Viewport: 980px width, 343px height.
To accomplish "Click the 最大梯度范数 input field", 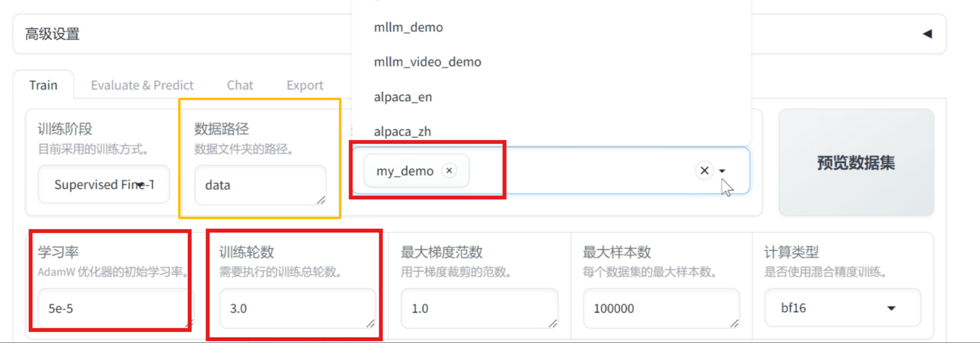I will [479, 308].
